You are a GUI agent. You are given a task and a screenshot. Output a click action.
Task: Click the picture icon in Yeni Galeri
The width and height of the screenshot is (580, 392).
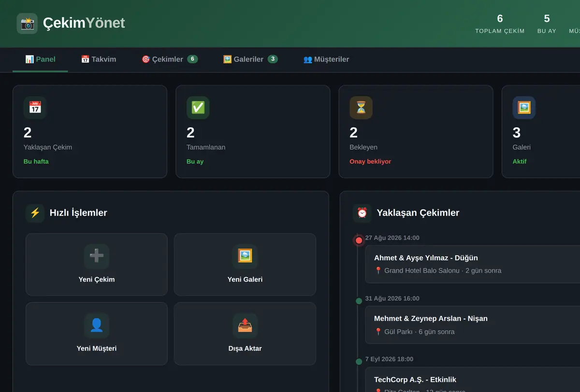tap(245, 256)
